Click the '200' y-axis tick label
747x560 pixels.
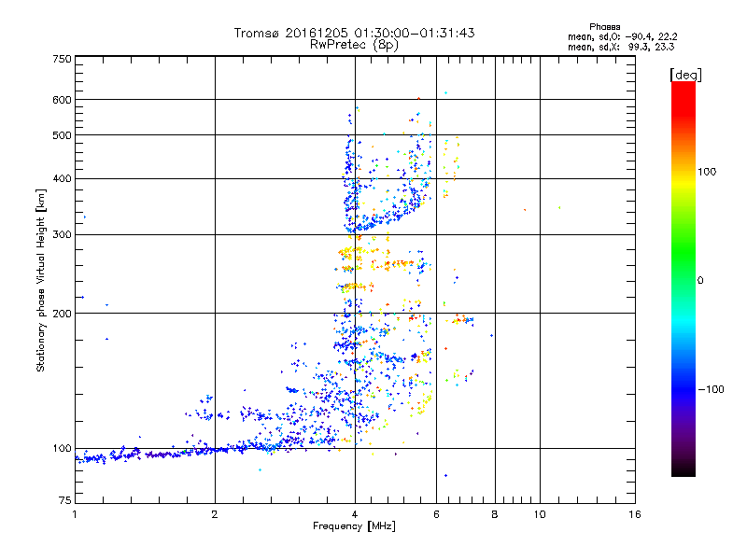(62, 314)
